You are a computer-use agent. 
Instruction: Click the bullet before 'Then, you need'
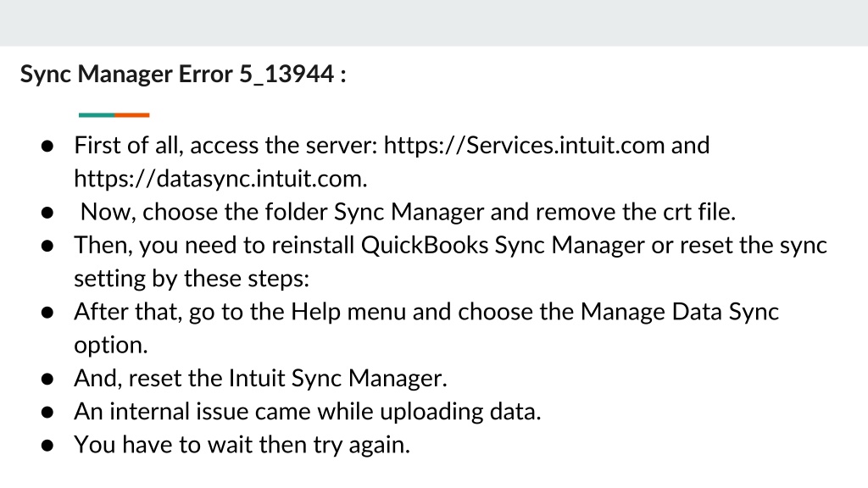pos(47,247)
